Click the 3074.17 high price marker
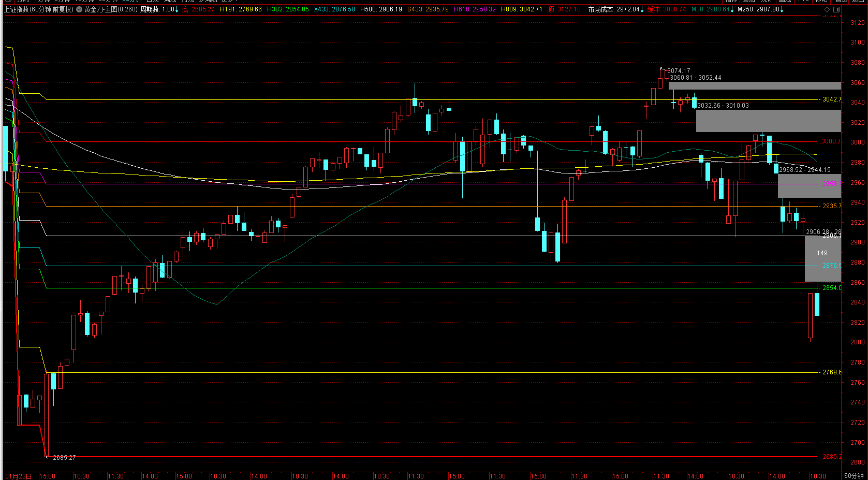The image size is (868, 480). click(679, 71)
